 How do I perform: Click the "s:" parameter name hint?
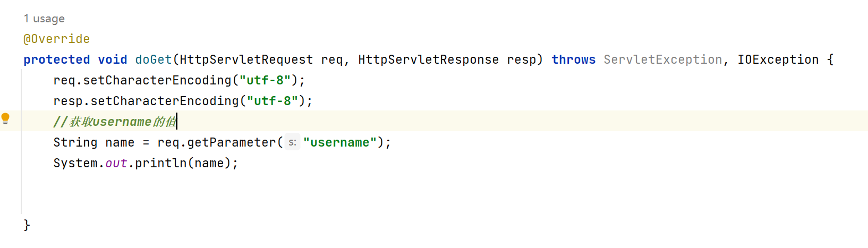(292, 142)
